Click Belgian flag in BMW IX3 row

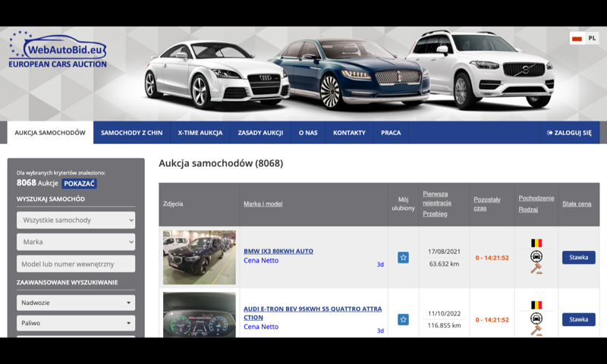[x=536, y=243]
